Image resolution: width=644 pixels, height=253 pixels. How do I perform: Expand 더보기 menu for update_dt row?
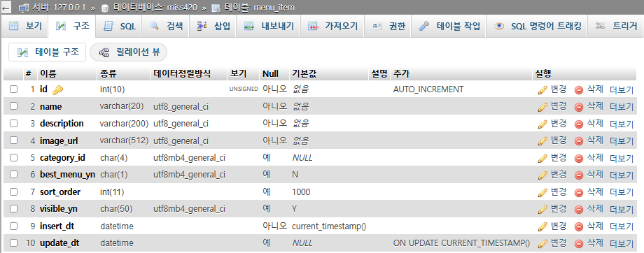(622, 244)
